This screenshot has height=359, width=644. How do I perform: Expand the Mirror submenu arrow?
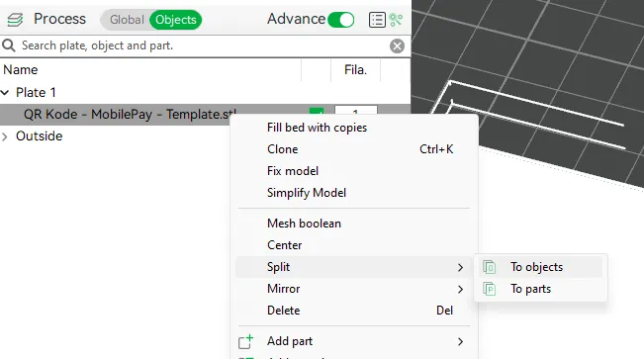[x=460, y=289]
